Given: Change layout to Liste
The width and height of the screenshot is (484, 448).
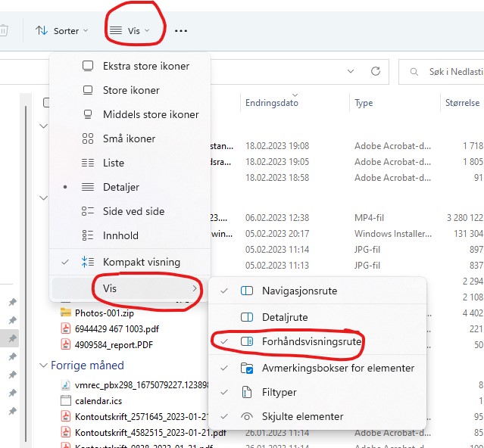Looking at the screenshot, I should coord(114,163).
